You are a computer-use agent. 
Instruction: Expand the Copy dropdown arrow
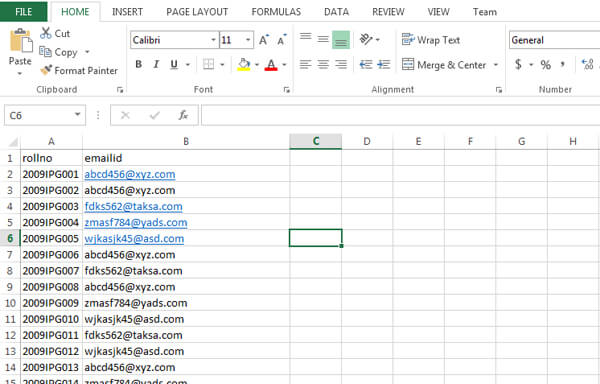[x=87, y=52]
